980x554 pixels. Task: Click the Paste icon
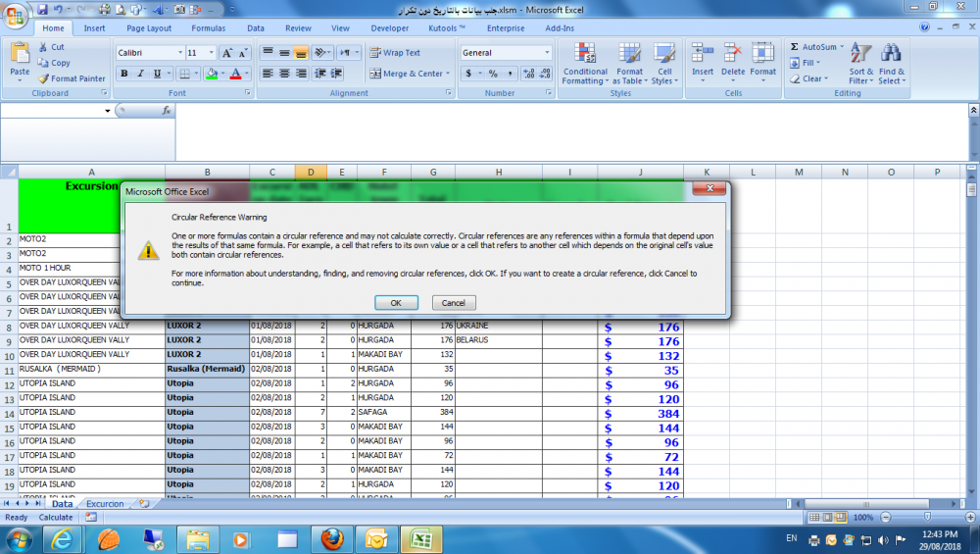coord(20,55)
